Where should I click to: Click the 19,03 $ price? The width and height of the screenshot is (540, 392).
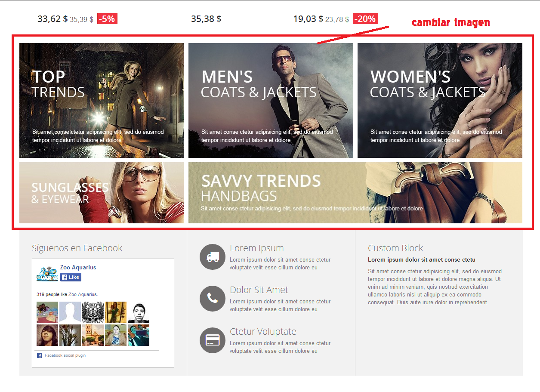click(308, 19)
